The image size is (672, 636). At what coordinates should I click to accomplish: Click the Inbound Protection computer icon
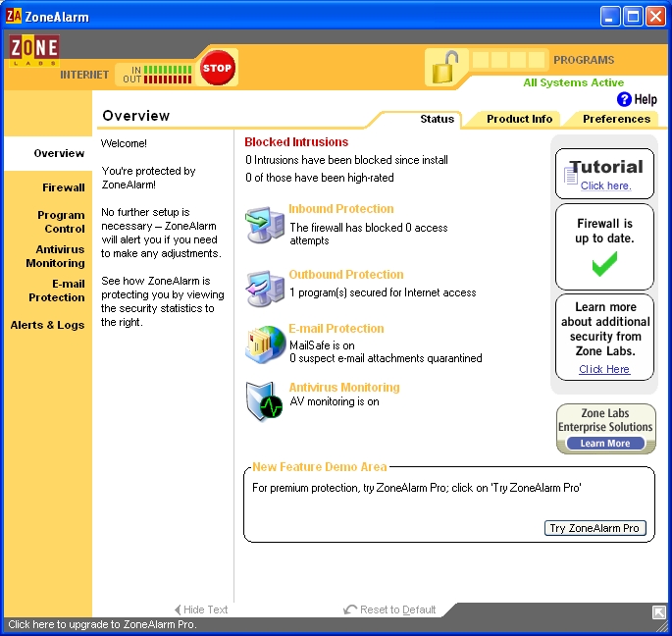point(265,225)
